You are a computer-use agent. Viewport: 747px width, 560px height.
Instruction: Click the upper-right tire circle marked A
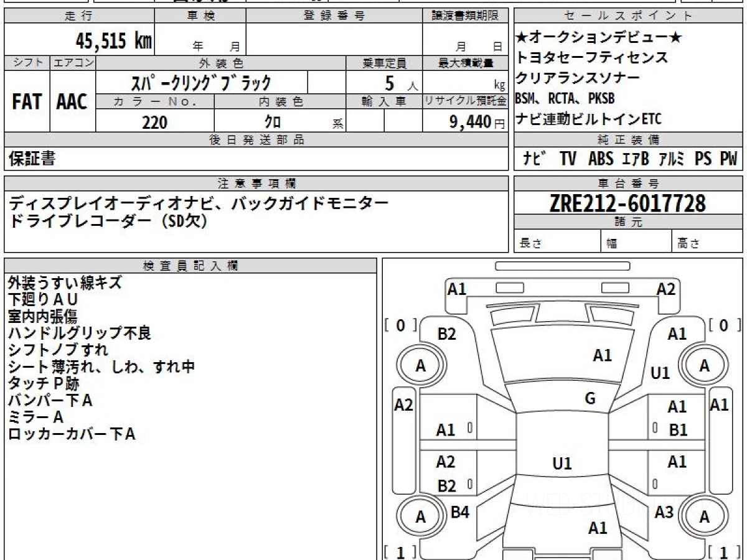[x=704, y=366]
